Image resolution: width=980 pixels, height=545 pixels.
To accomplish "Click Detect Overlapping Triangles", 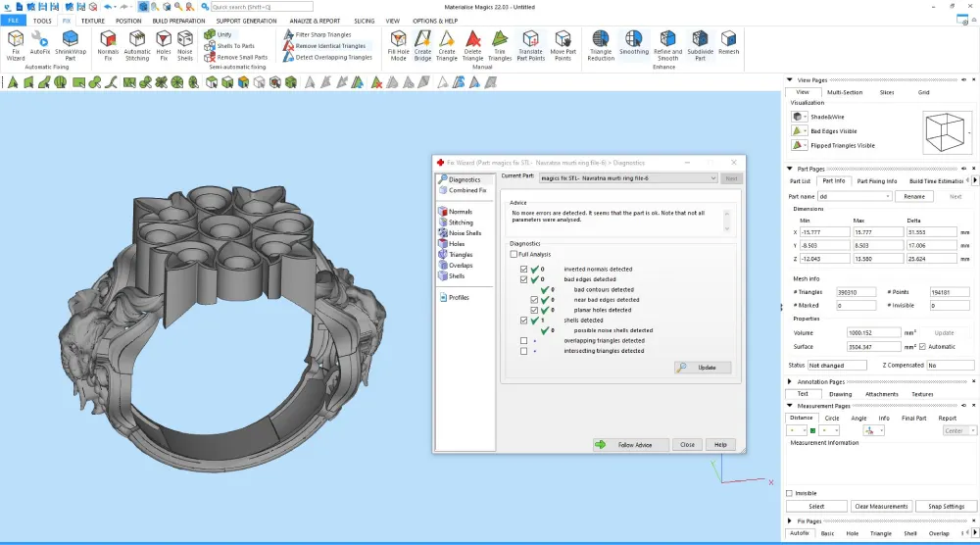I will [x=327, y=57].
